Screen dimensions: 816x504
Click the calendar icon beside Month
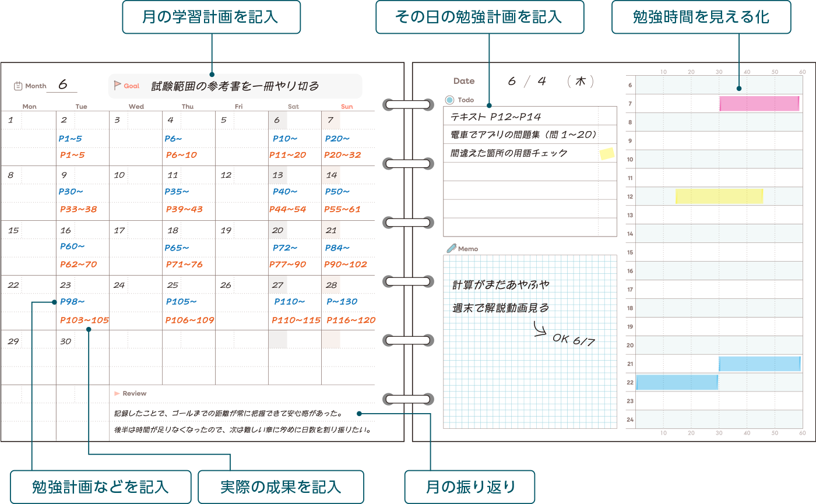tap(18, 86)
